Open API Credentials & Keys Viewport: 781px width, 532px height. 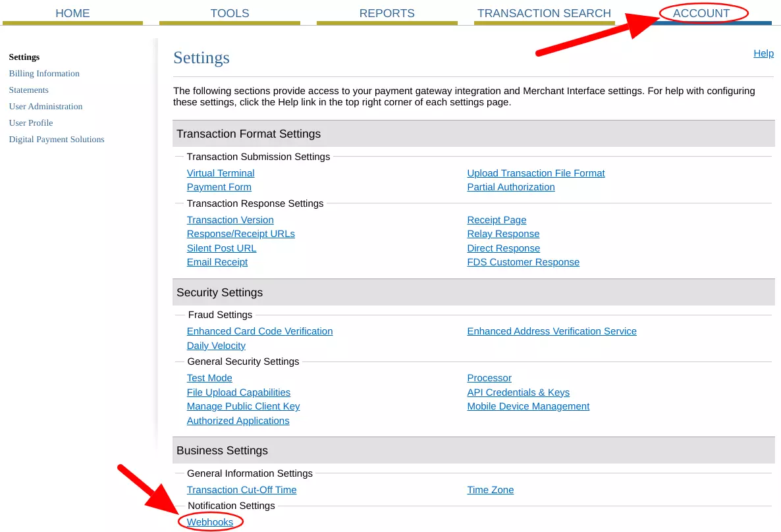(518, 392)
